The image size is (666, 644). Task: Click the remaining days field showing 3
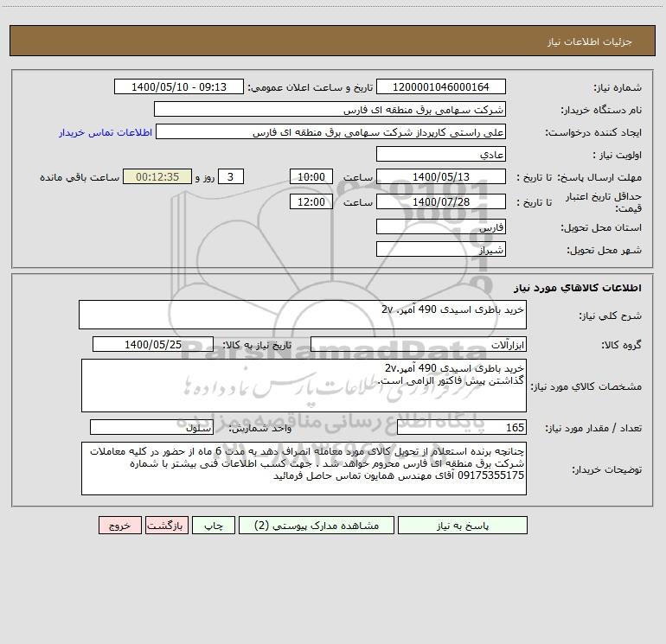tap(231, 176)
